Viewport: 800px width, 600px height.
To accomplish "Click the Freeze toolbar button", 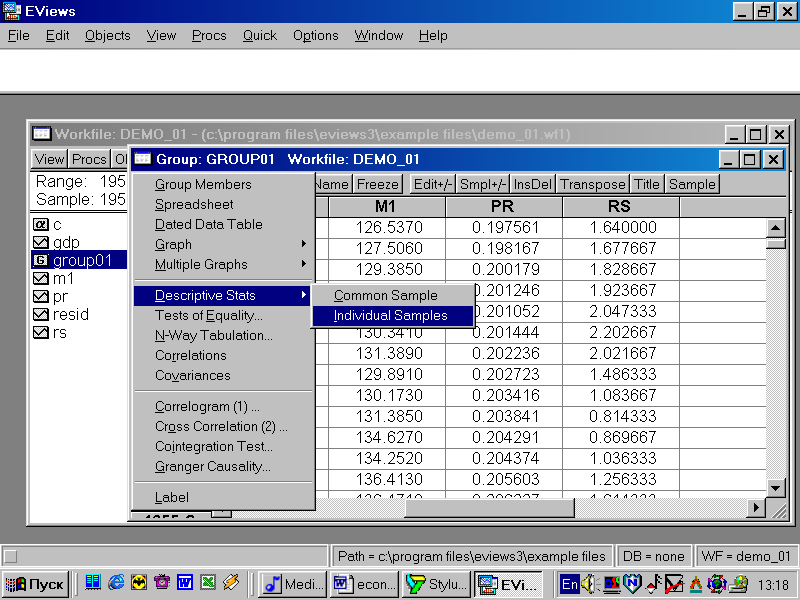I will coord(378,184).
